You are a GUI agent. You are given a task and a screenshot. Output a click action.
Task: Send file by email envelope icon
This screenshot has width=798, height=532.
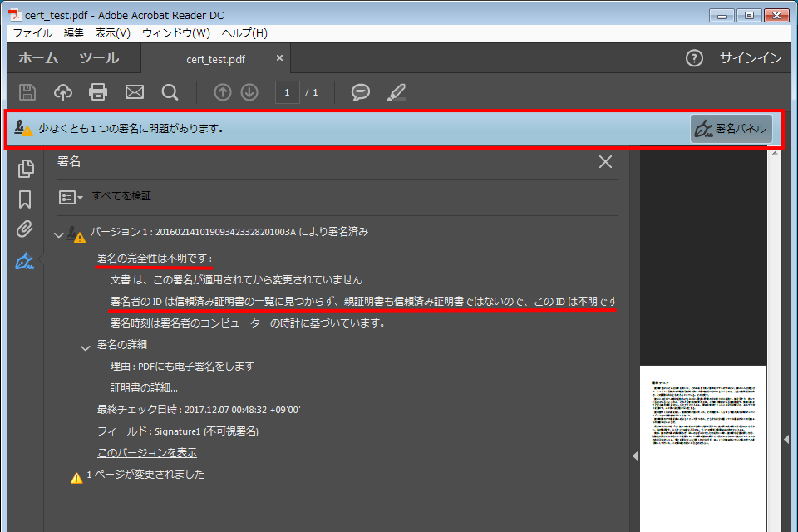(x=135, y=92)
